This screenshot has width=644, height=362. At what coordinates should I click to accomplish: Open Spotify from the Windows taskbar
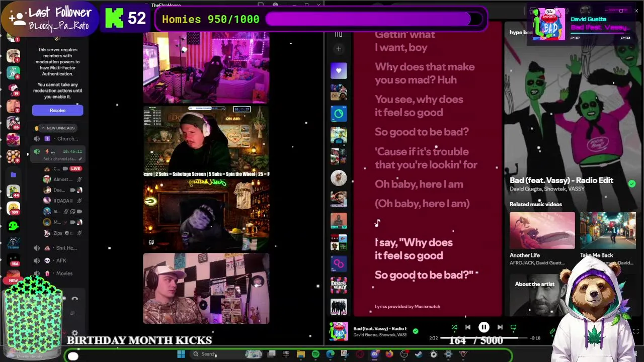(x=315, y=354)
